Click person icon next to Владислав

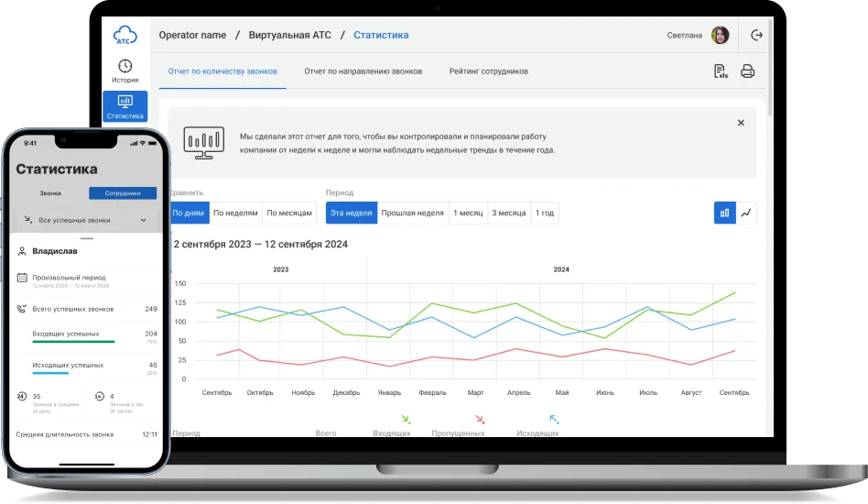[x=22, y=251]
